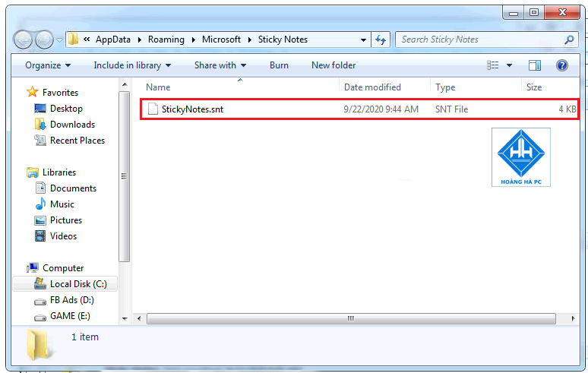Screen dimensions: 588x373
Task: Select Favorites in the navigation pane
Action: [60, 92]
